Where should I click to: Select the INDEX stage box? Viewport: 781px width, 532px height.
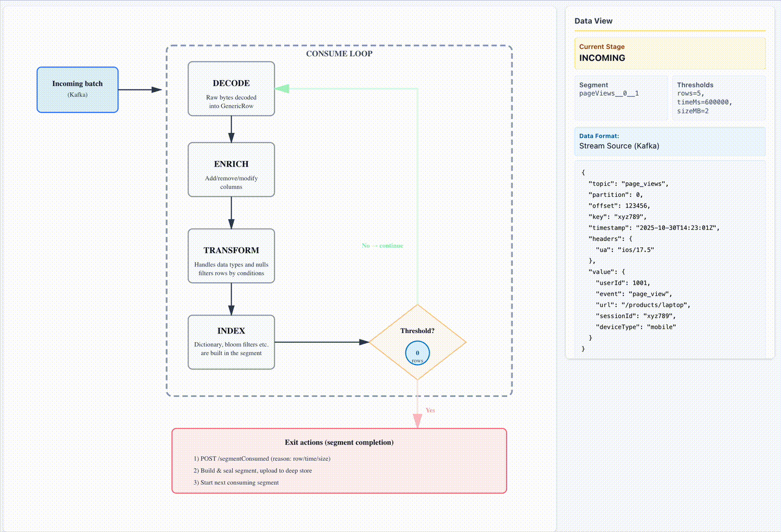[x=231, y=342]
